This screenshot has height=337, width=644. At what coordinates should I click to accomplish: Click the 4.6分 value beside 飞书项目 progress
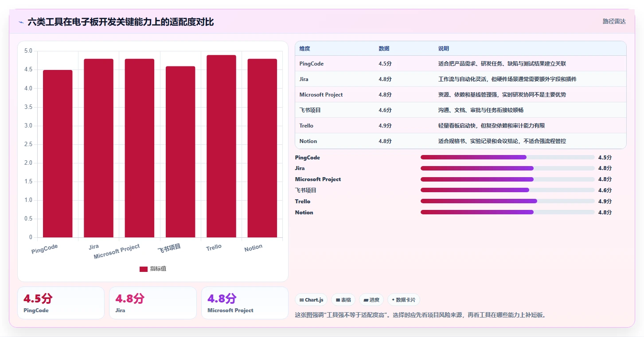pyautogui.click(x=605, y=190)
